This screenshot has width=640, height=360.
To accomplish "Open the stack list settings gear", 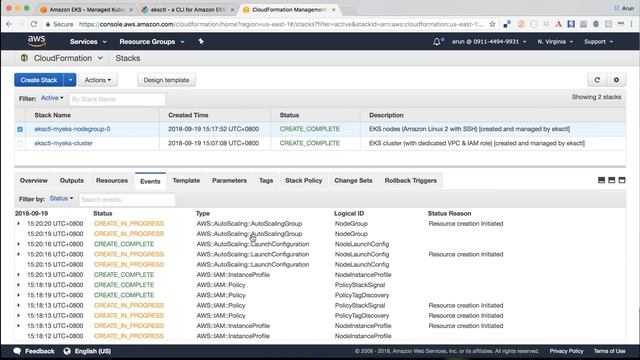I will pyautogui.click(x=616, y=80).
